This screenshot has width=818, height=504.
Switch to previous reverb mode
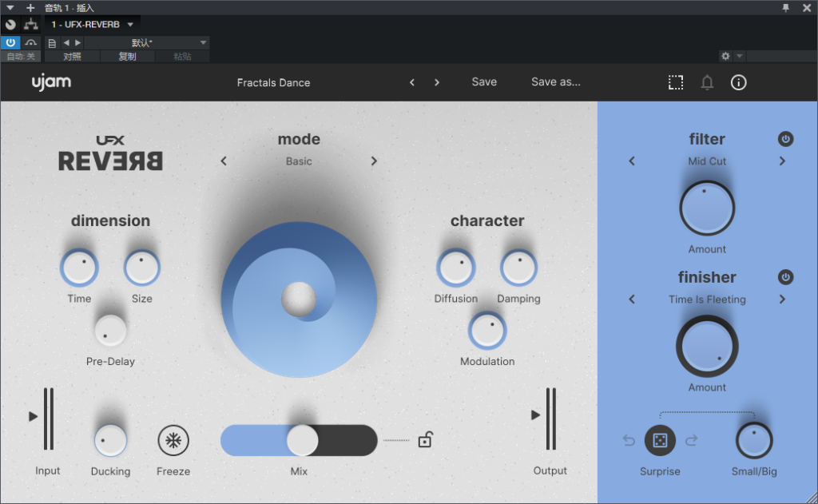pos(224,161)
